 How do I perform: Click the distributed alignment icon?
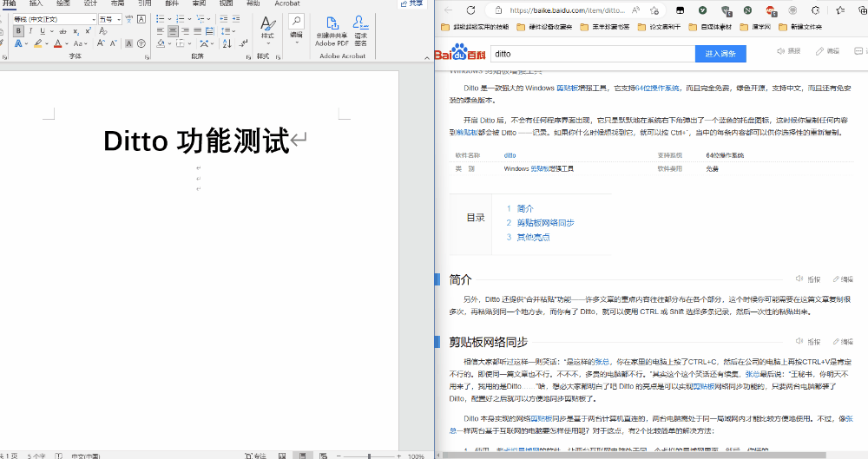click(x=209, y=31)
